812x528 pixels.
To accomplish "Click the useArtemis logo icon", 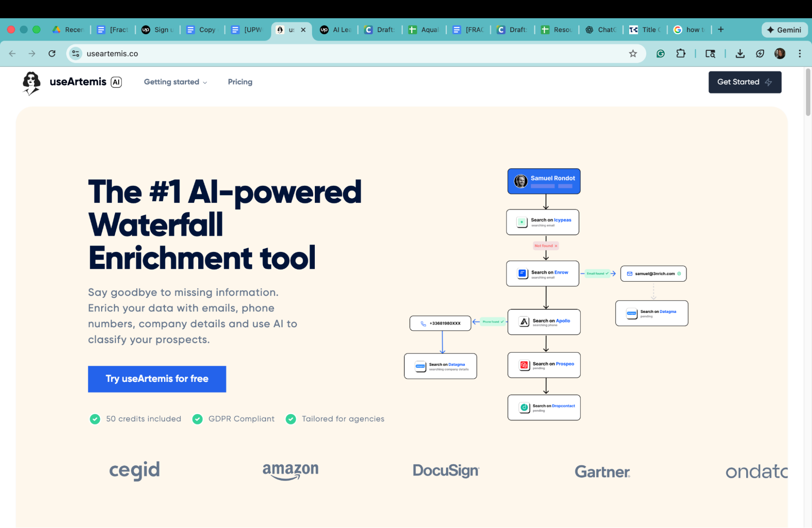I will click(x=31, y=83).
